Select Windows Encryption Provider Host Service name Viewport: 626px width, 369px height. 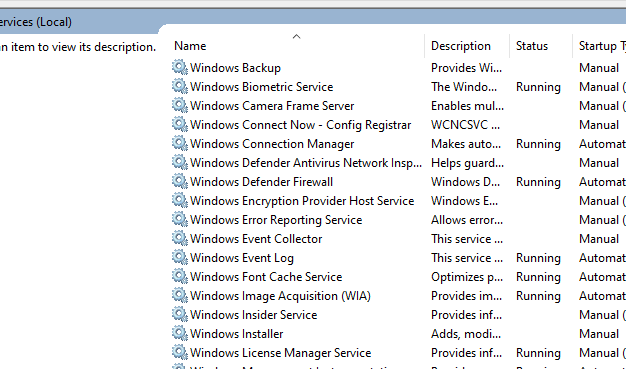pyautogui.click(x=302, y=201)
